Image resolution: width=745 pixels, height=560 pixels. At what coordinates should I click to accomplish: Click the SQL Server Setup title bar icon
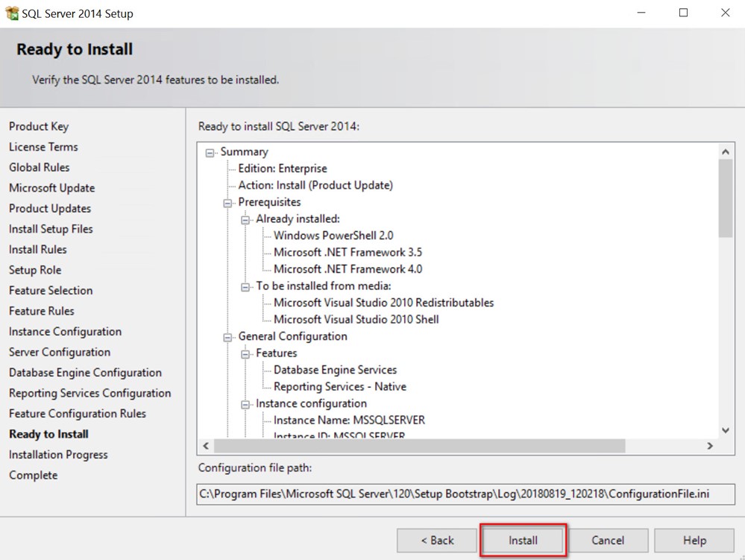[12, 13]
